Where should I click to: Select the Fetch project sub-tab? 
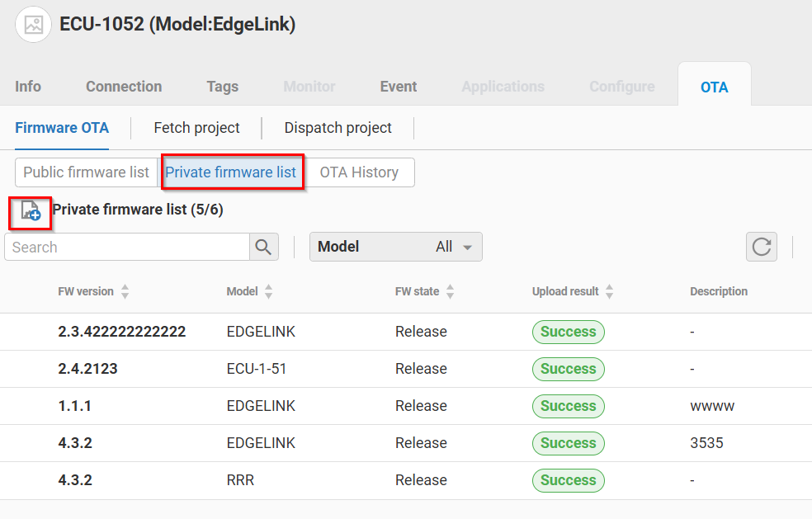[x=196, y=128]
